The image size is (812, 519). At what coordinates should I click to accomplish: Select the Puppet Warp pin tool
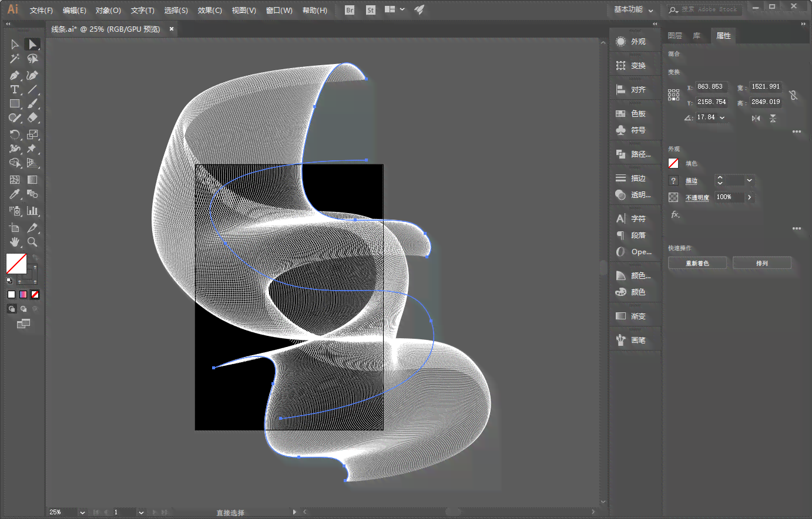pos(33,149)
